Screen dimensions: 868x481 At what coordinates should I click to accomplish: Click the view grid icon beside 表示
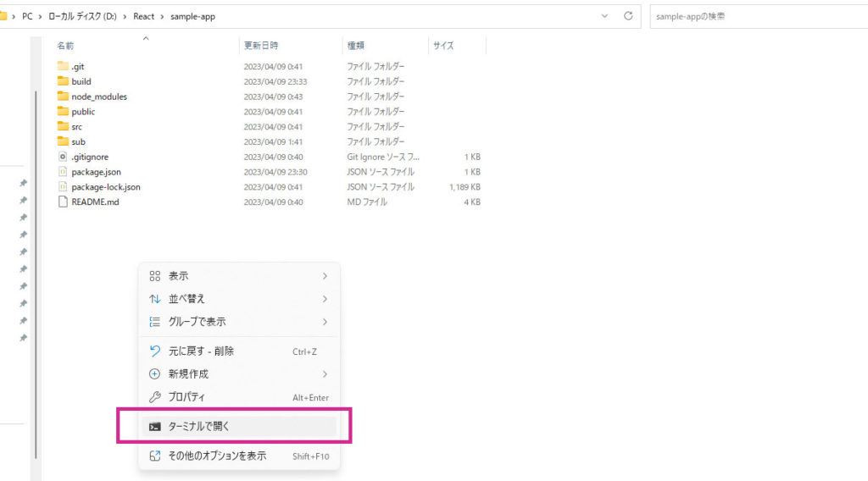pos(154,276)
